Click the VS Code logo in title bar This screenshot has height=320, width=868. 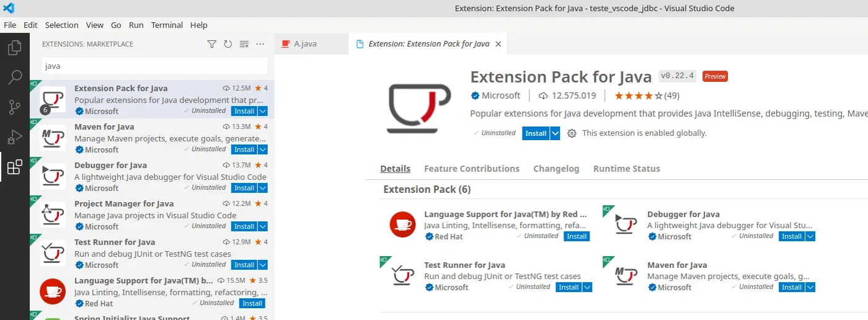tap(9, 8)
